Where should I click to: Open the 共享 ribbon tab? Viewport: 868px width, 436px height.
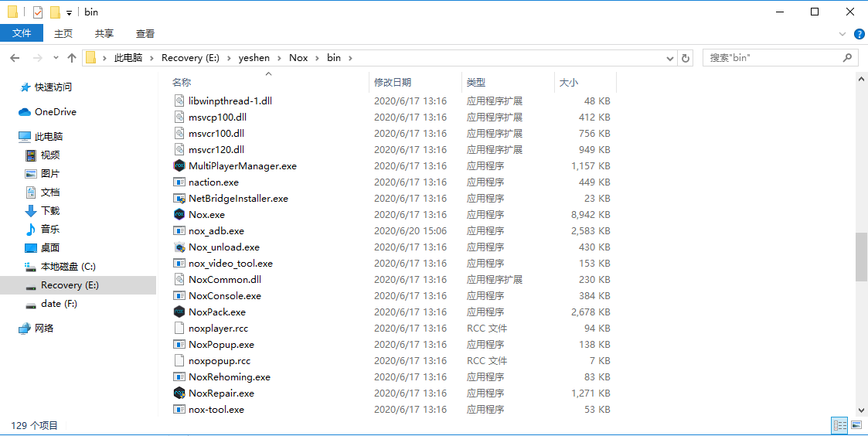pos(104,34)
